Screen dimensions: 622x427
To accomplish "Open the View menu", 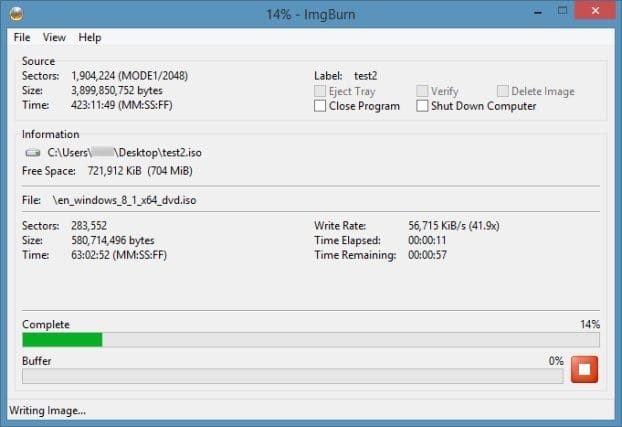I will (54, 37).
